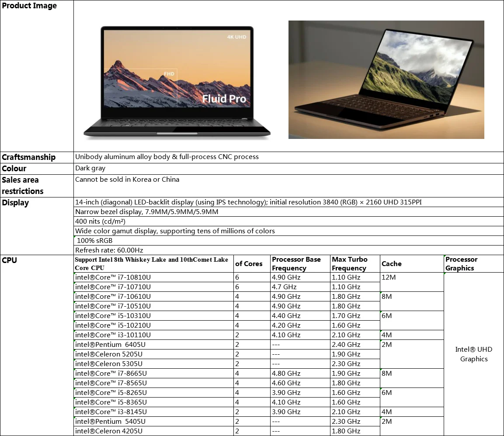Select the Intel Celeron 4205U cell
The width and height of the screenshot is (504, 436).
[x=153, y=431]
